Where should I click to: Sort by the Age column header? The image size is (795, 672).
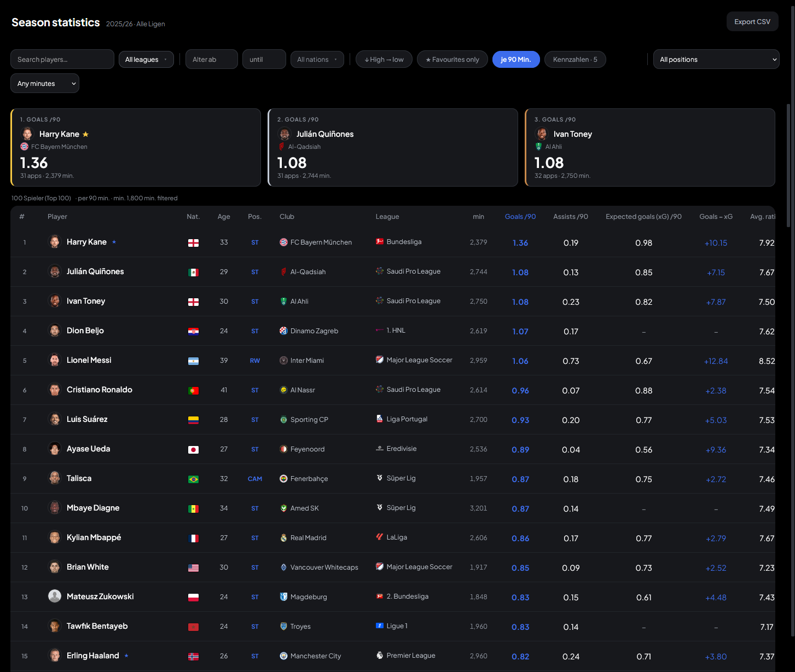(224, 217)
